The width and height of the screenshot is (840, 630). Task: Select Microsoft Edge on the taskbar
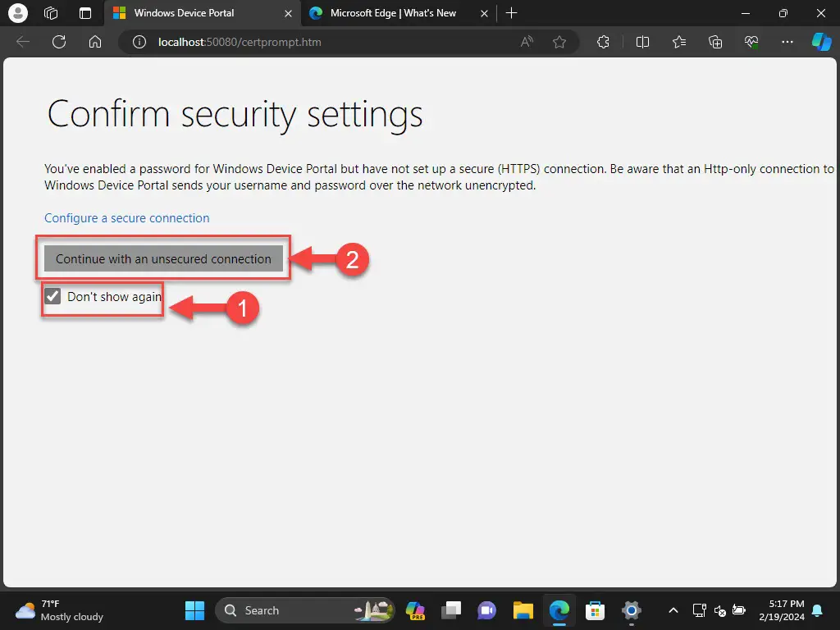coord(559,610)
